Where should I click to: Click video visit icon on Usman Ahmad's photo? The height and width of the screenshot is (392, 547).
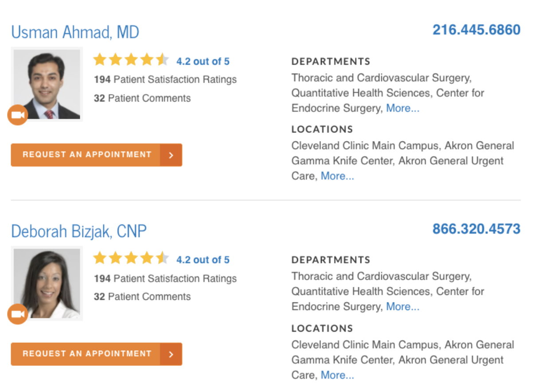coord(18,115)
